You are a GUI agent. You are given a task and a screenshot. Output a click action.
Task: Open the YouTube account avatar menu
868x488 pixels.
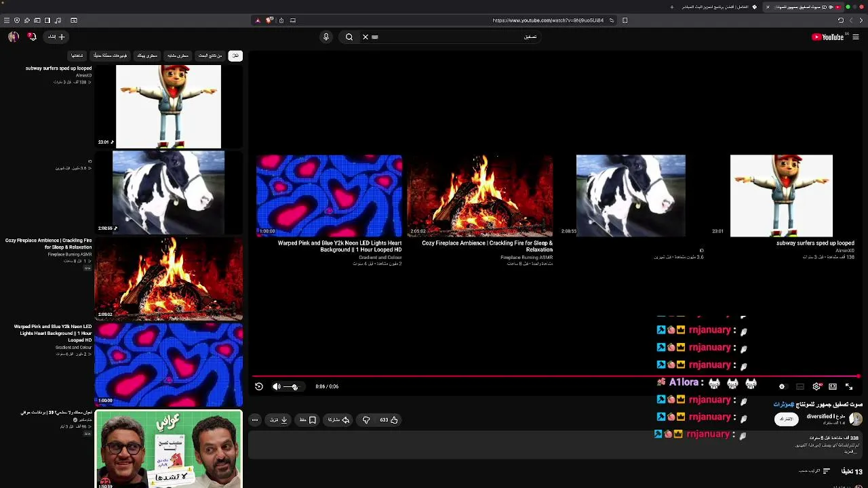tap(13, 37)
